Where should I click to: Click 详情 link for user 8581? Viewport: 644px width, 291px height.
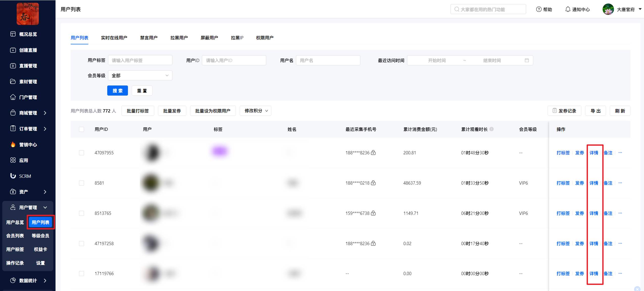(594, 183)
